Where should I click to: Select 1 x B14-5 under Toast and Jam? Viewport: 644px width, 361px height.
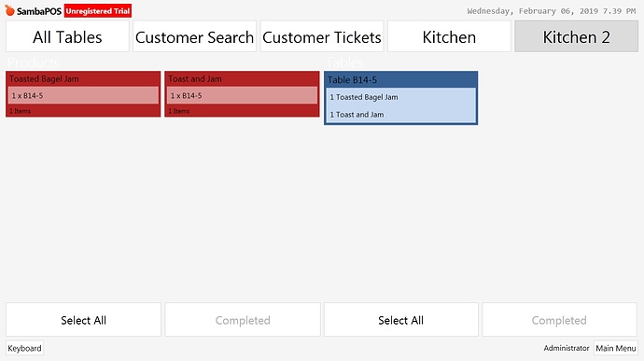pyautogui.click(x=242, y=95)
